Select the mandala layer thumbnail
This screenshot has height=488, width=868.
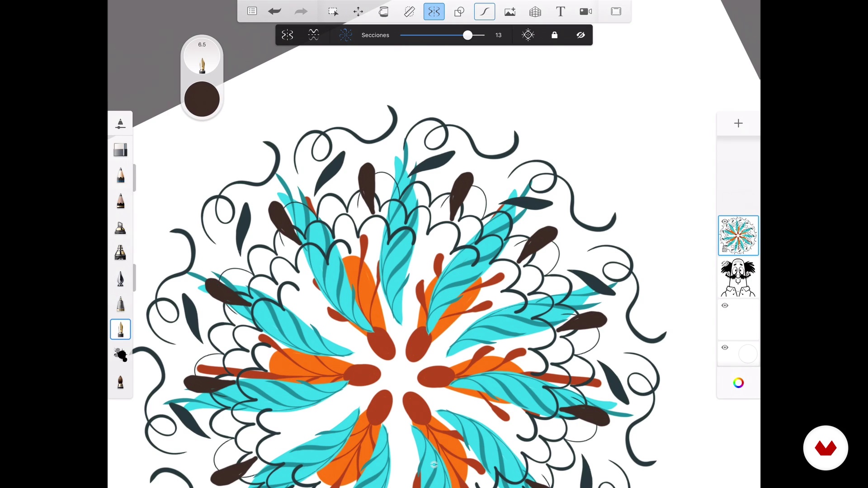click(738, 235)
